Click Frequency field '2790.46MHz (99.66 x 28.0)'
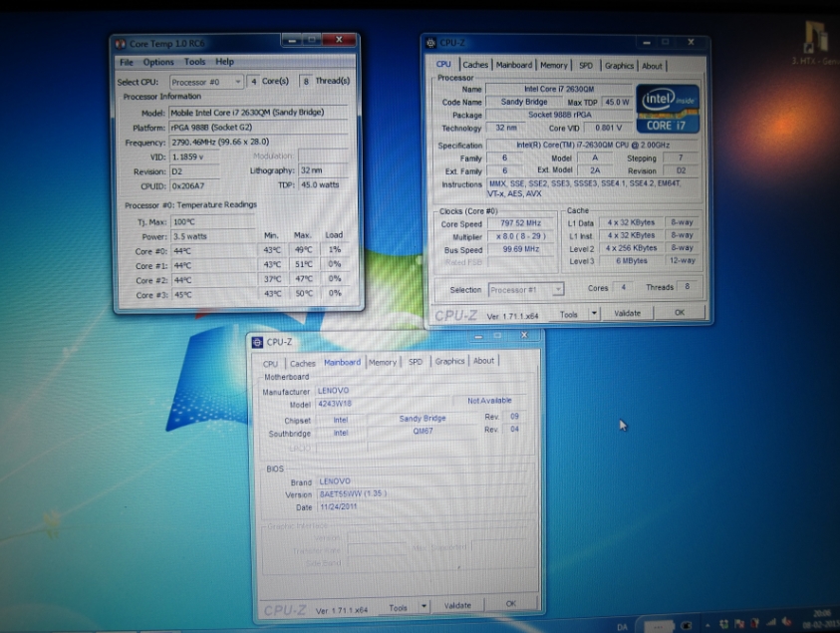This screenshot has height=633, width=840. [259, 142]
